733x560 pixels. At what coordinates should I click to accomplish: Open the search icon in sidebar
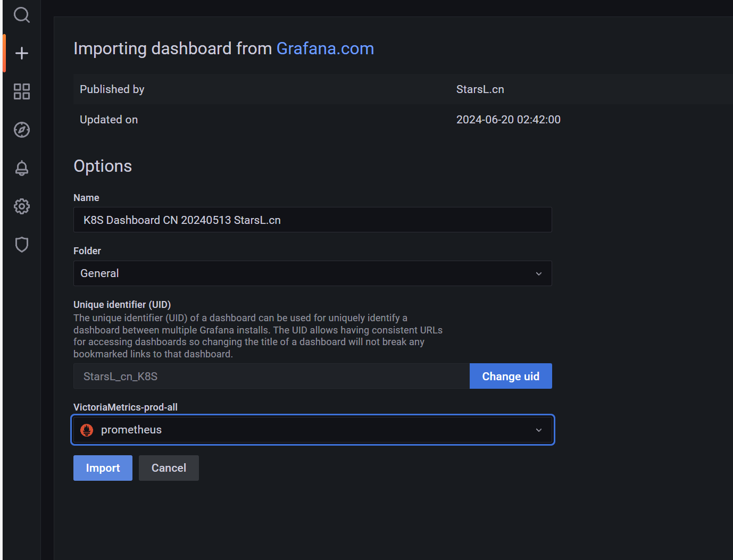pyautogui.click(x=21, y=15)
